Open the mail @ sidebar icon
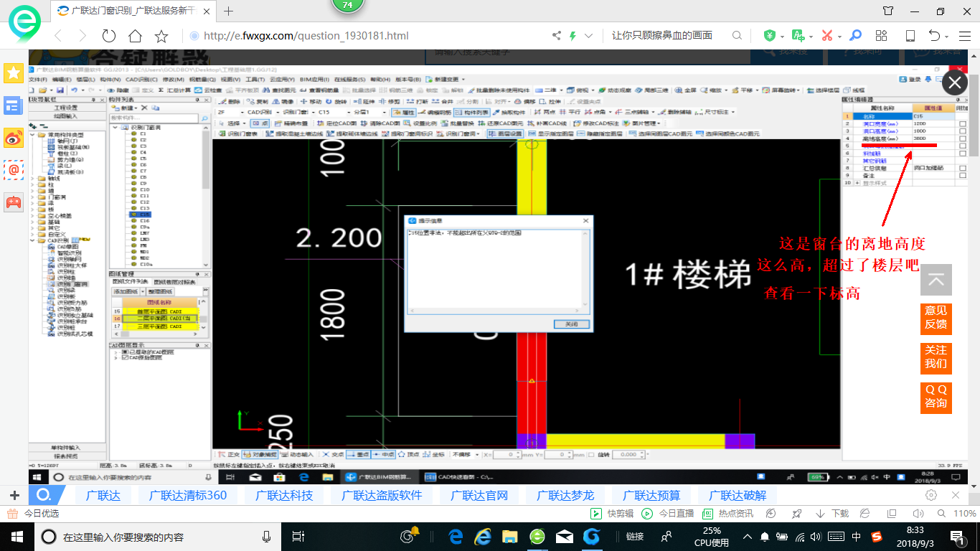980x551 pixels. click(x=14, y=169)
